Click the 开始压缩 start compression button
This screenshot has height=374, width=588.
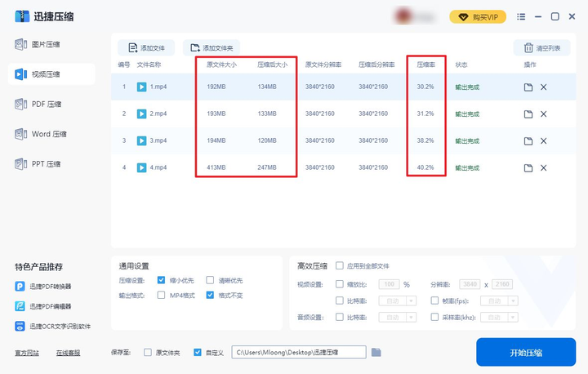[526, 352]
